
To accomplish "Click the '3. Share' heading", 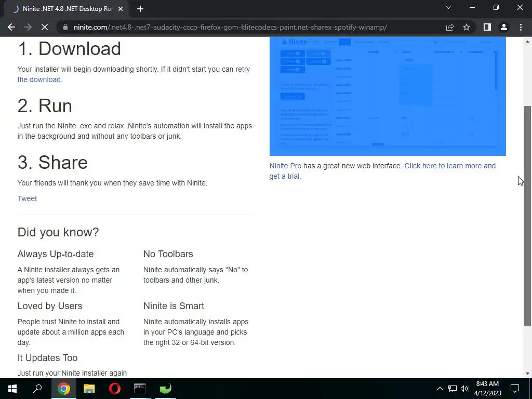I will 52,162.
